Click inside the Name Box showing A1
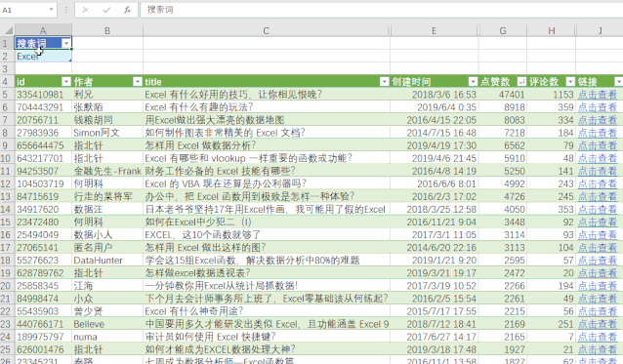The image size is (623, 364). (23, 10)
